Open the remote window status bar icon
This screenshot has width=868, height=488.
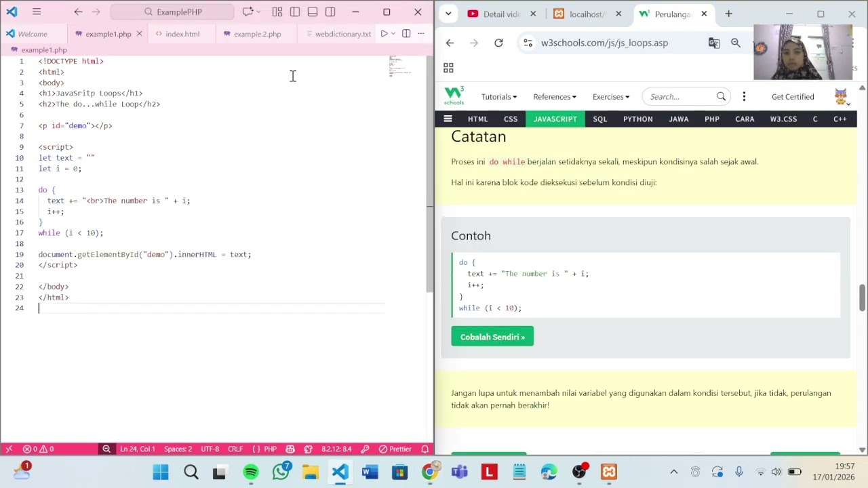click(9, 449)
